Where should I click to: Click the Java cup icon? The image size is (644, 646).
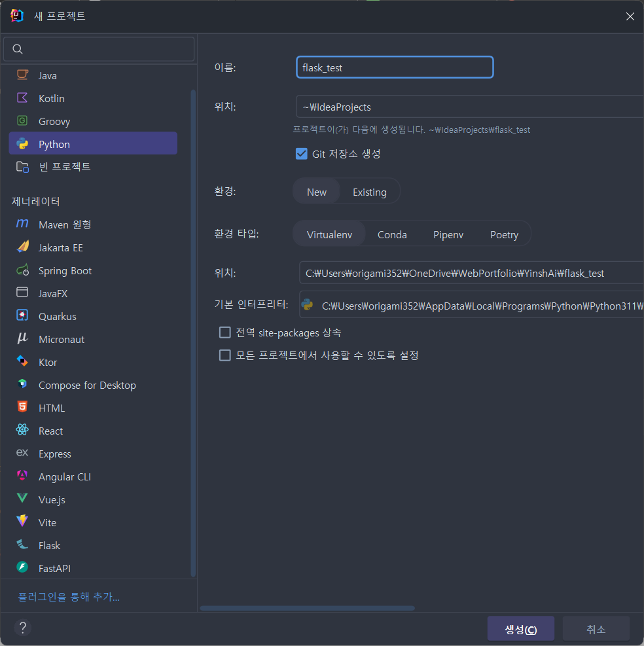pyautogui.click(x=22, y=75)
